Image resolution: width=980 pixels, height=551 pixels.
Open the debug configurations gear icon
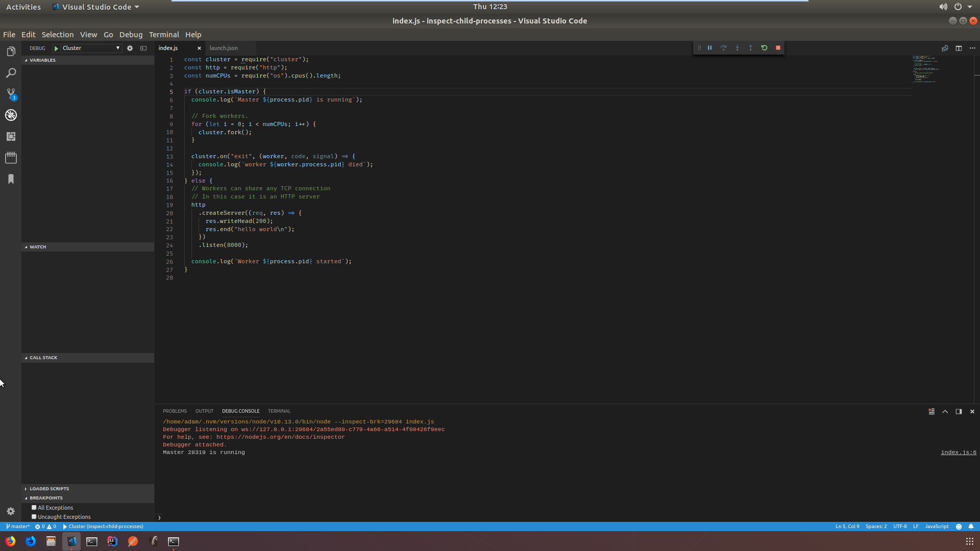click(130, 48)
